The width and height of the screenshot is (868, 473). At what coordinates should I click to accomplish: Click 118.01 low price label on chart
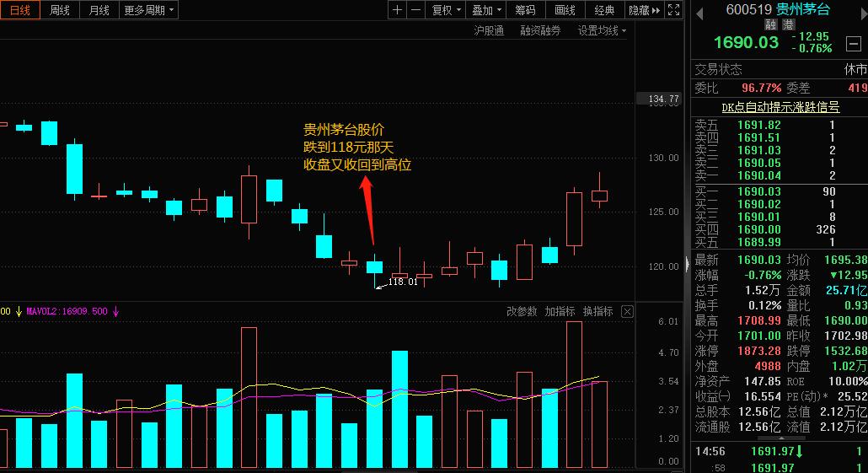403,282
